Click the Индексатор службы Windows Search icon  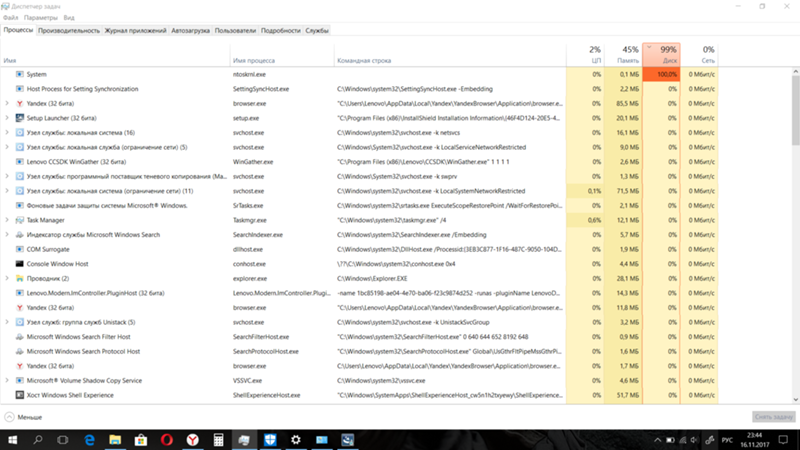(x=19, y=235)
